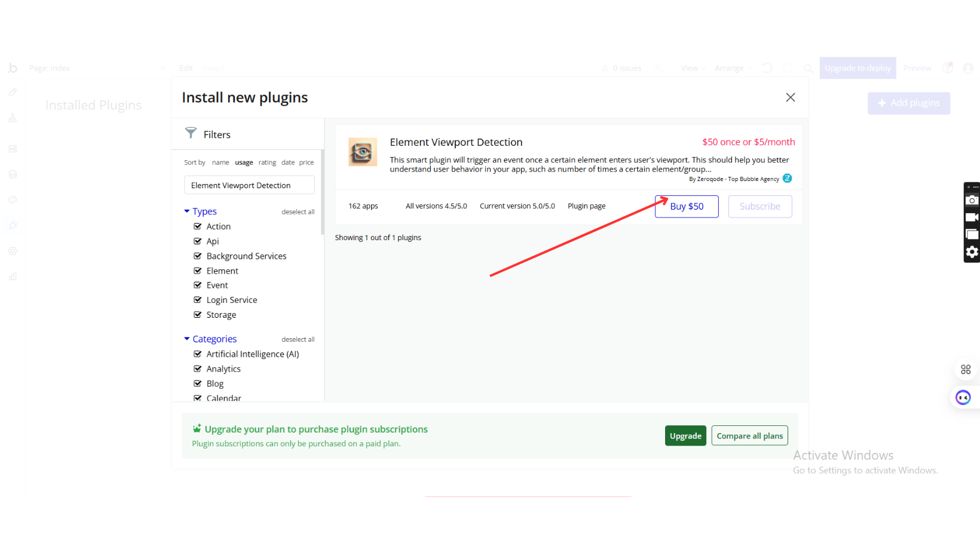This screenshot has height=552, width=980.
Task: Sort plugins by usage
Action: [244, 162]
